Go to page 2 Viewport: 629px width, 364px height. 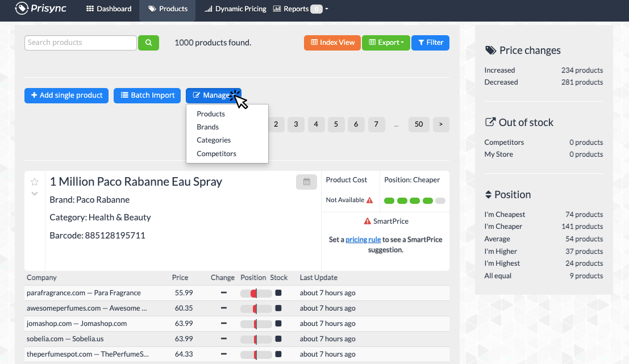pyautogui.click(x=276, y=124)
